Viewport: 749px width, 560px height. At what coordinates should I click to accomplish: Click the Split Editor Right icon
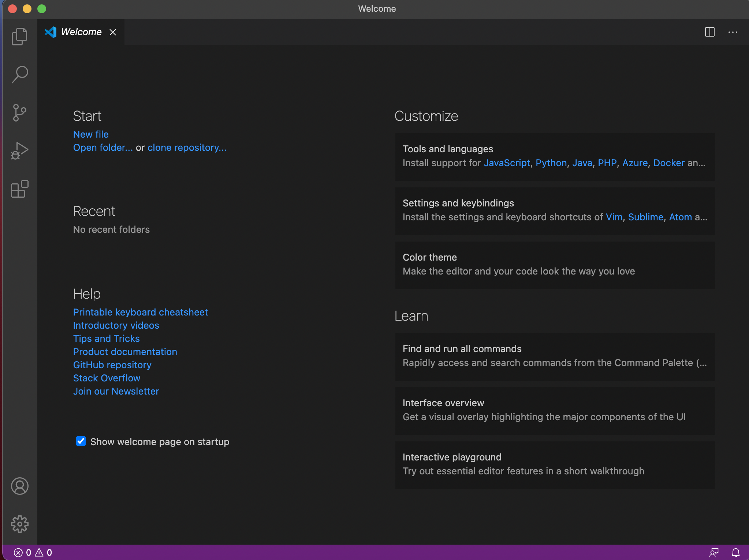pos(709,32)
